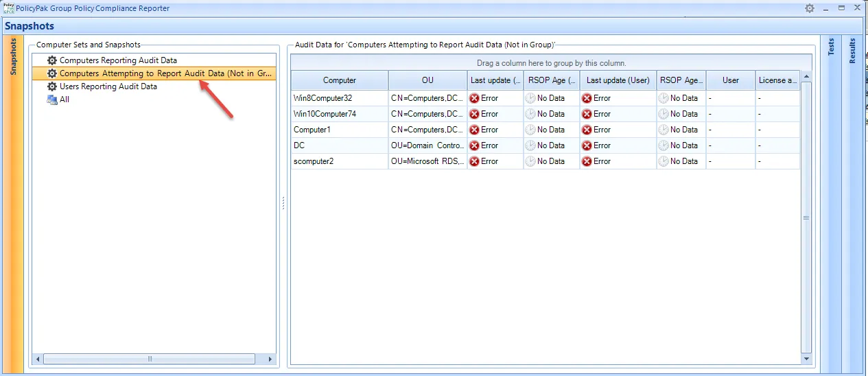The height and width of the screenshot is (376, 868).
Task: Click the grid vertical scrollbar thumb
Action: pos(806,218)
